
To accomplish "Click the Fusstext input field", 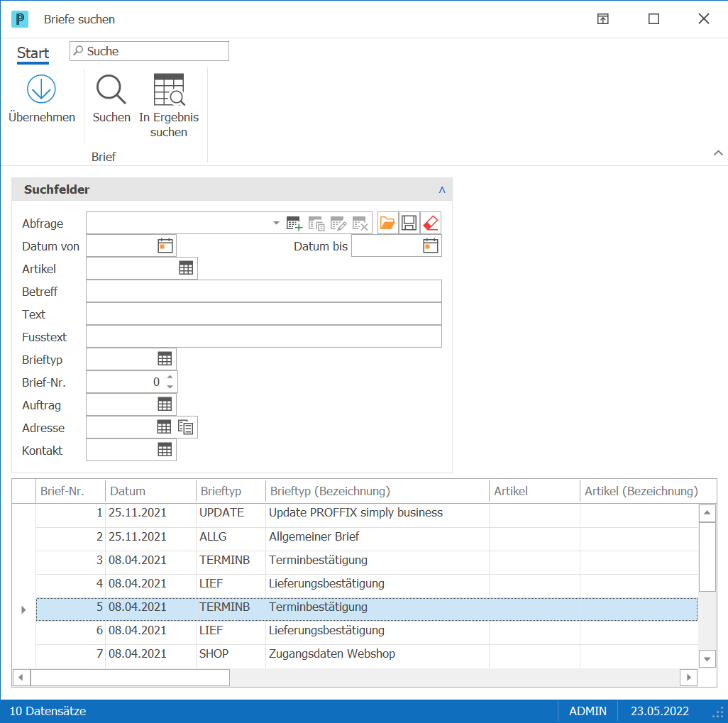I will pyautogui.click(x=264, y=336).
